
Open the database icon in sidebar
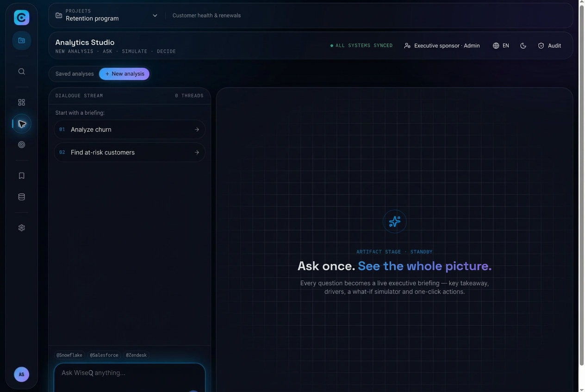(21, 197)
